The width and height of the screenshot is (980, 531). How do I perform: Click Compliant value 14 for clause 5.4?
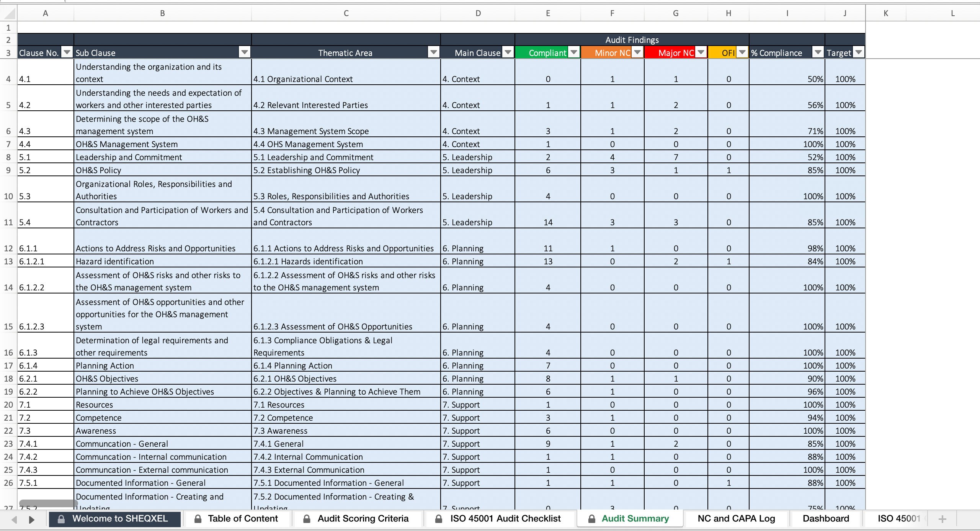(x=548, y=215)
